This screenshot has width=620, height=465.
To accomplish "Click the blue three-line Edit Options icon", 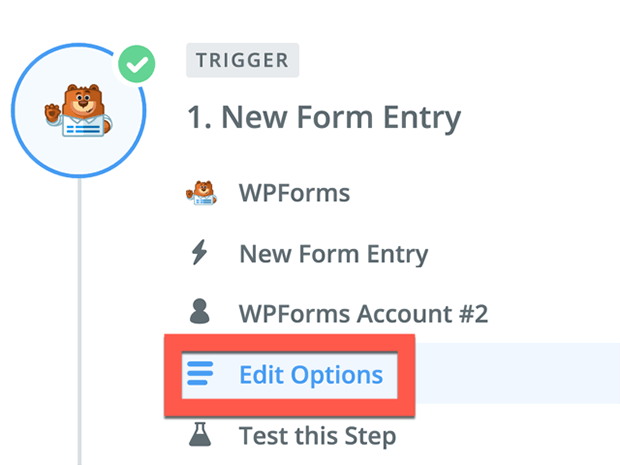I will [200, 373].
